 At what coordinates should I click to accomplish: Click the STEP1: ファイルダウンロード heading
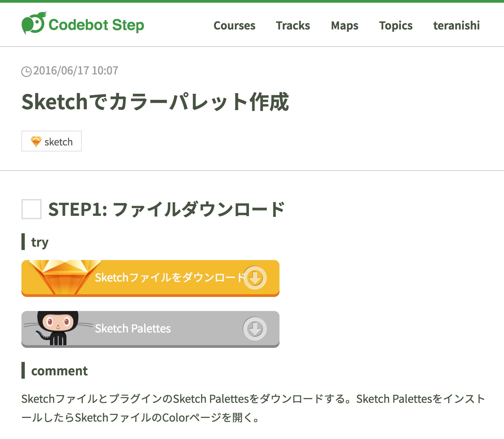click(x=167, y=209)
